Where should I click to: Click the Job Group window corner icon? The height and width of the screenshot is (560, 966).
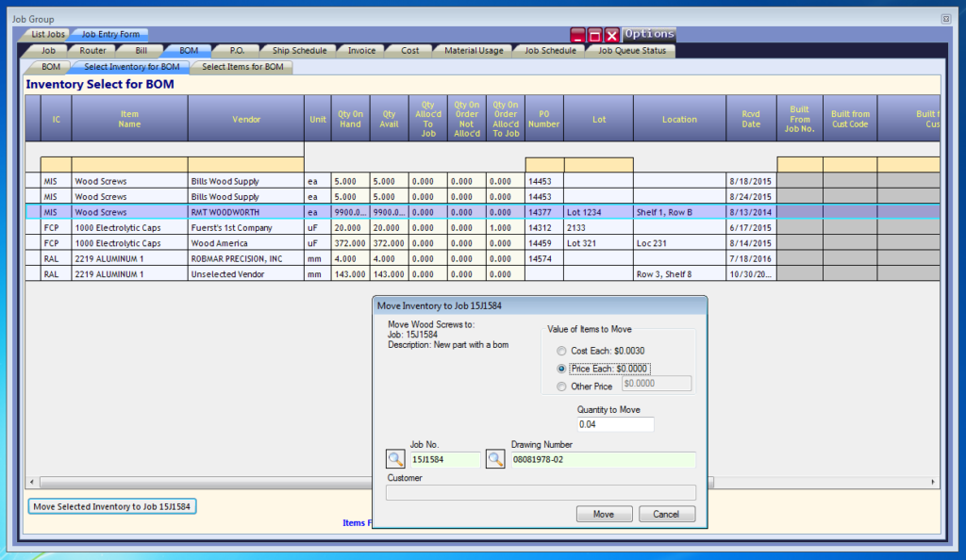coord(945,19)
